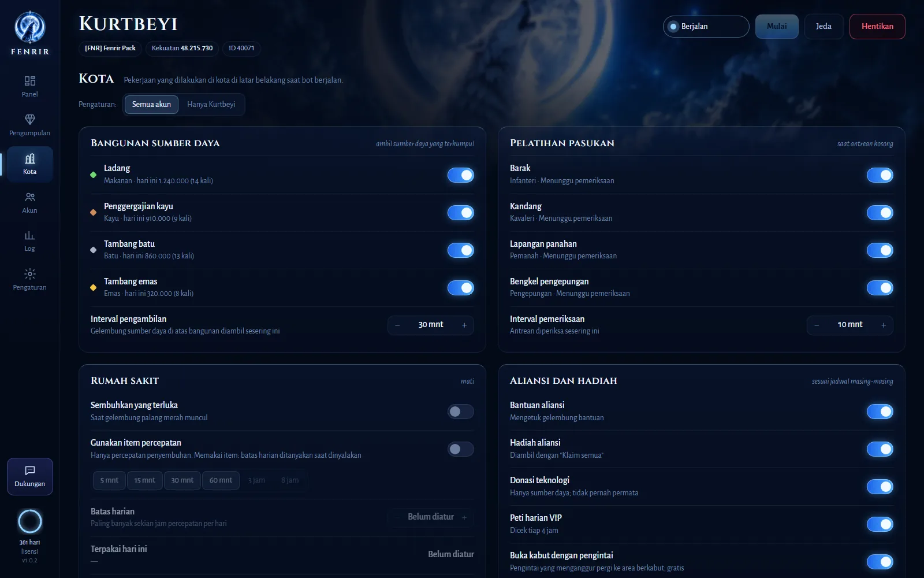924x578 pixels.
Task: Toggle the Kandang cavalry switch
Action: pos(880,213)
